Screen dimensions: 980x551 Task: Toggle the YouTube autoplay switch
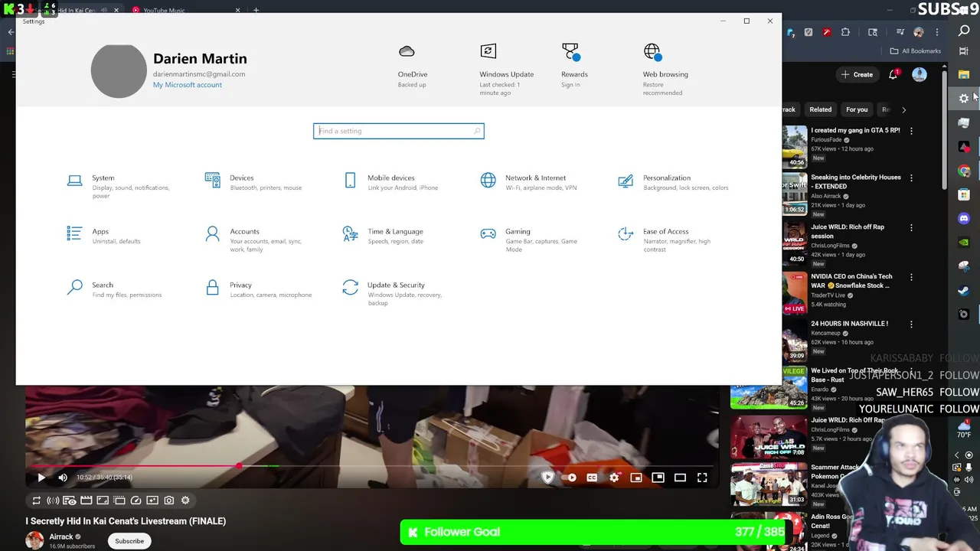coord(570,478)
